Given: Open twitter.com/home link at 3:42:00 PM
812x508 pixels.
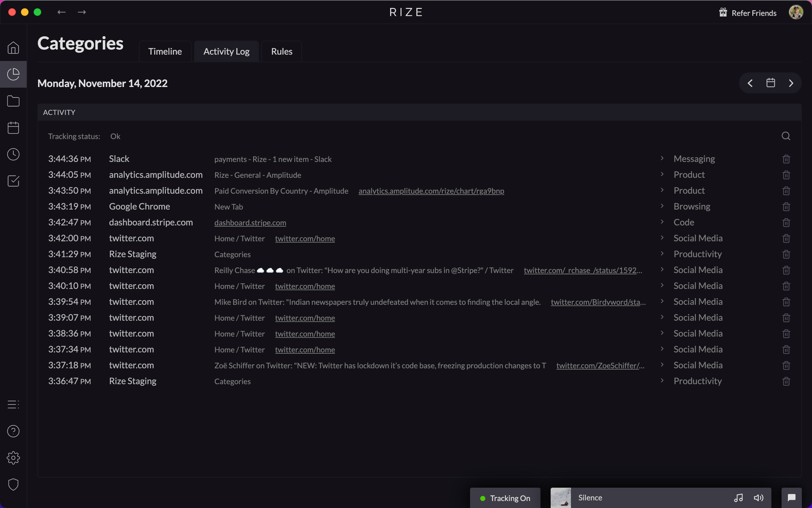Looking at the screenshot, I should tap(305, 238).
